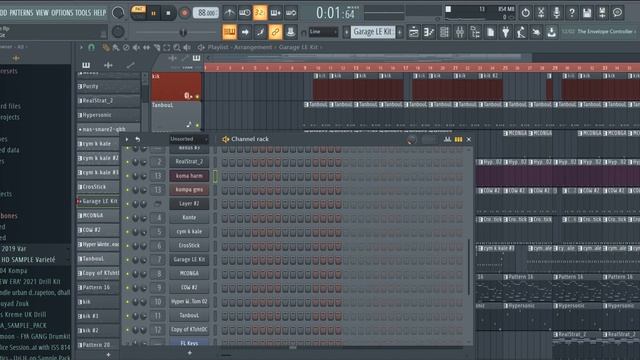Viewport: 640px width, 360px height.
Task: Select Purity in the pattern list
Action: coord(109,86)
